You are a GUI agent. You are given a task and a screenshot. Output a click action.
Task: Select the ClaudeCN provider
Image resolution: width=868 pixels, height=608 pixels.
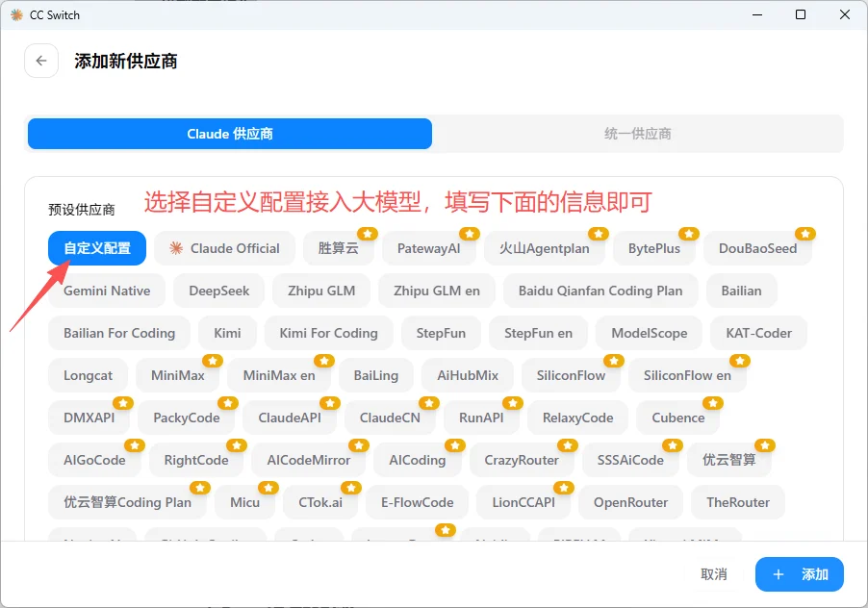pos(391,418)
